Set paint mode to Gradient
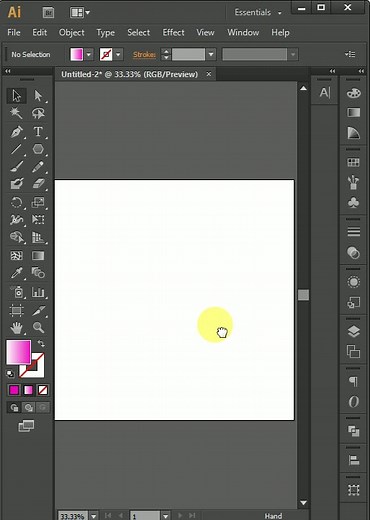 tap(28, 390)
